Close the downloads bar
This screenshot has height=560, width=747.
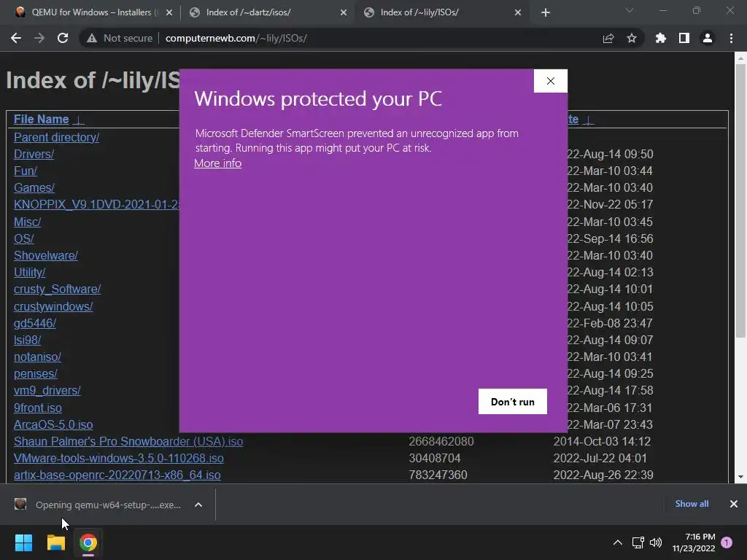tap(734, 503)
